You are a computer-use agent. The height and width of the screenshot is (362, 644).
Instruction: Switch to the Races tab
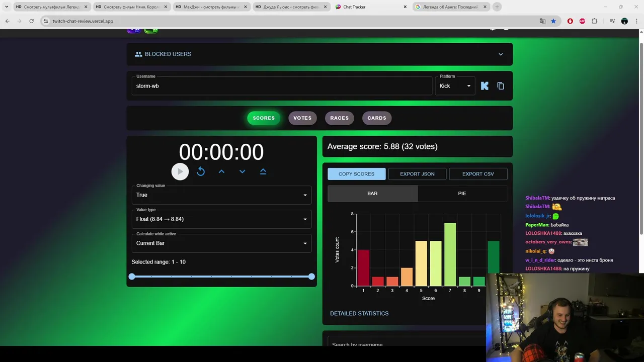(x=340, y=118)
